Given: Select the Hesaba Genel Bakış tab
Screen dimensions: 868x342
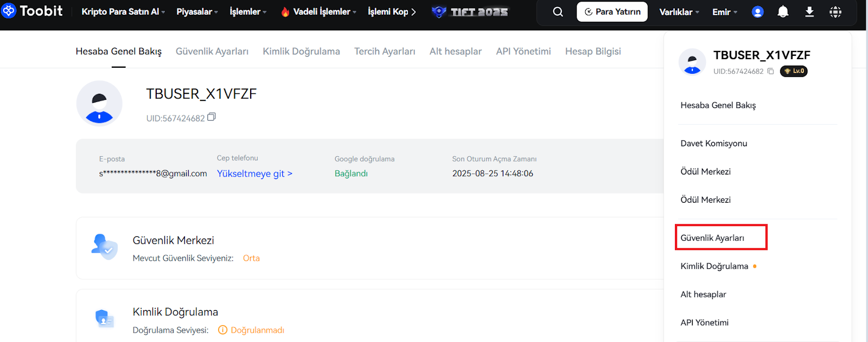Looking at the screenshot, I should click(x=119, y=51).
